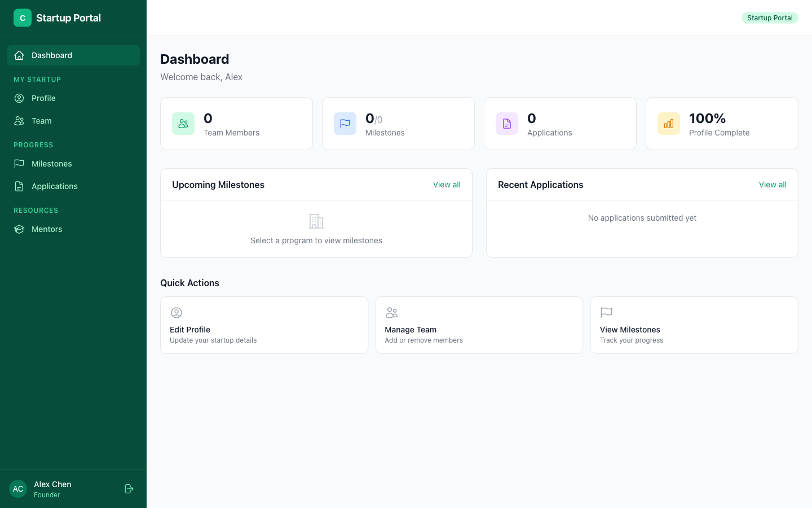Click the Startup Portal logo badge
Screen dimensions: 812x508
23,17
